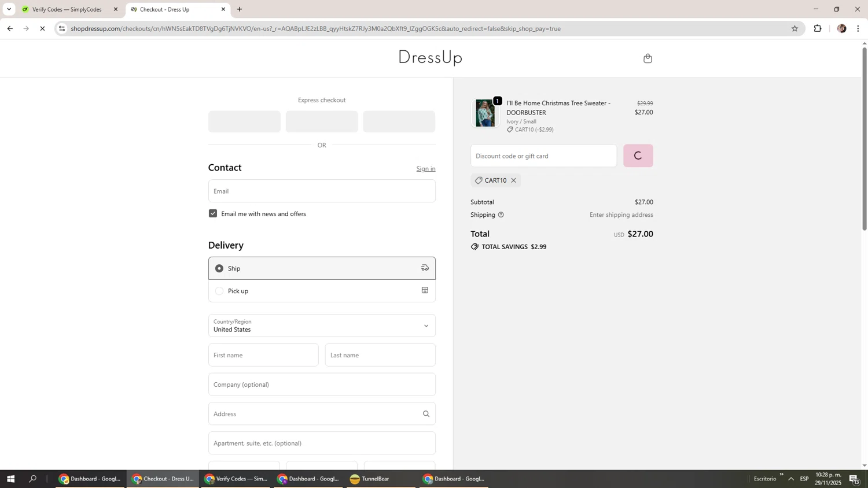Viewport: 868px width, 488px height.
Task: Click the DressUp logo
Action: click(x=430, y=57)
